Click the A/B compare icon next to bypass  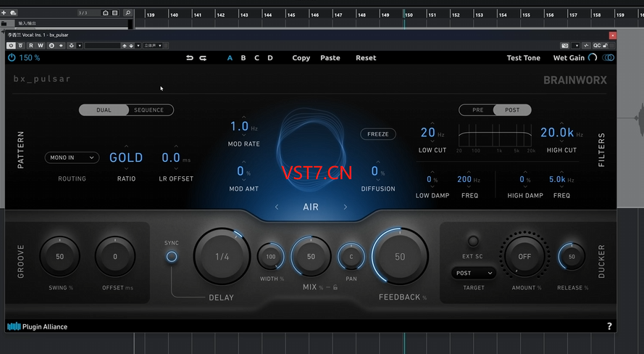(x=20, y=46)
